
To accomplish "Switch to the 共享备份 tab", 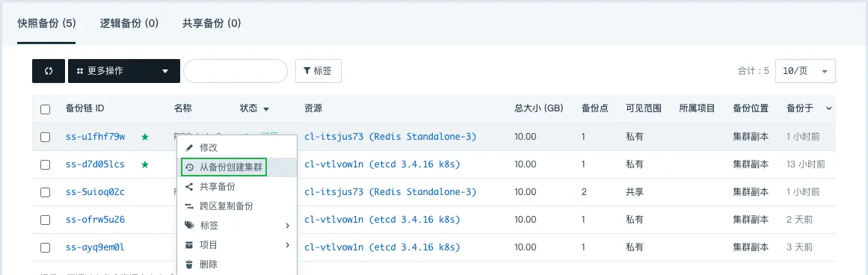I will tap(212, 23).
